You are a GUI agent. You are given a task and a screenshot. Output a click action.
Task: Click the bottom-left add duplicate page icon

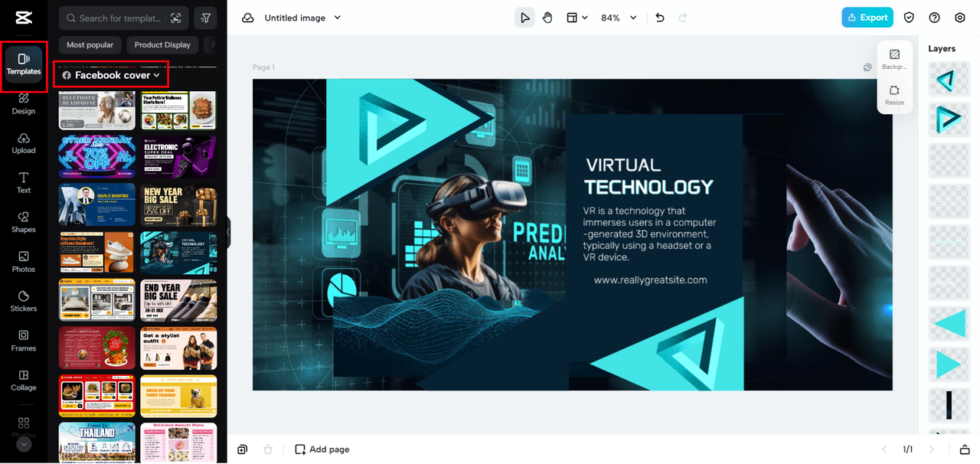pyautogui.click(x=242, y=449)
